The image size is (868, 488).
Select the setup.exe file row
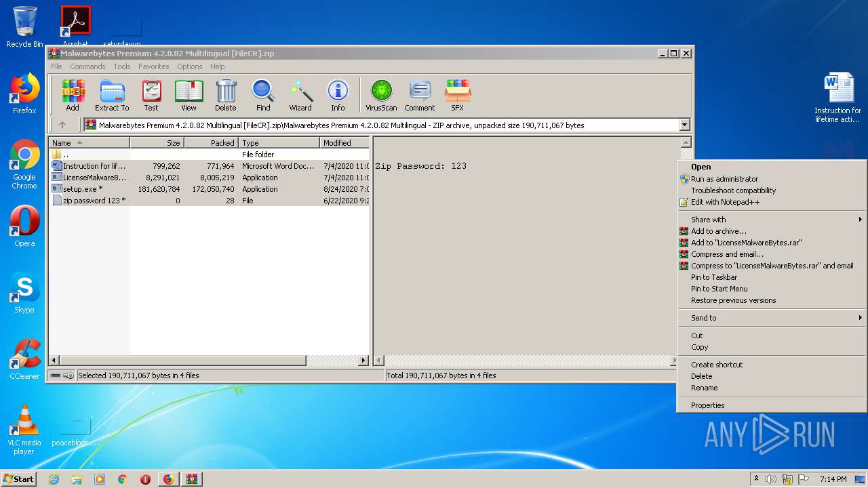pos(210,189)
